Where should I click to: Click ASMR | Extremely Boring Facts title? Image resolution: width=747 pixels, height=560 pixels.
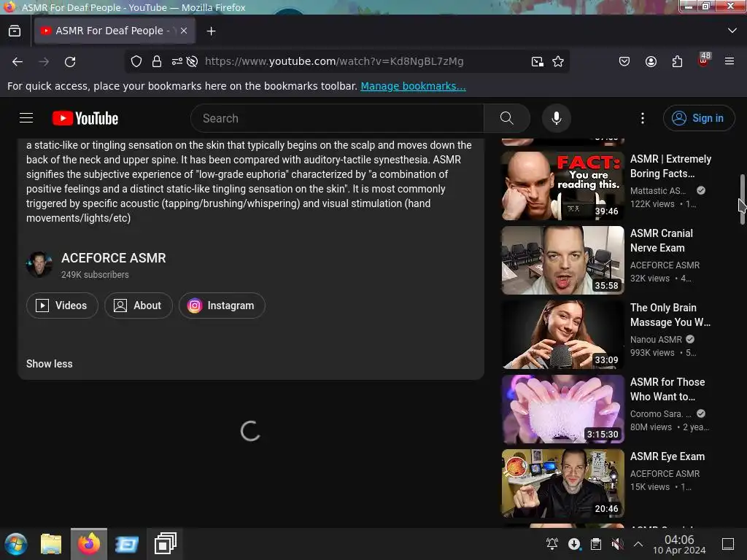pyautogui.click(x=671, y=166)
